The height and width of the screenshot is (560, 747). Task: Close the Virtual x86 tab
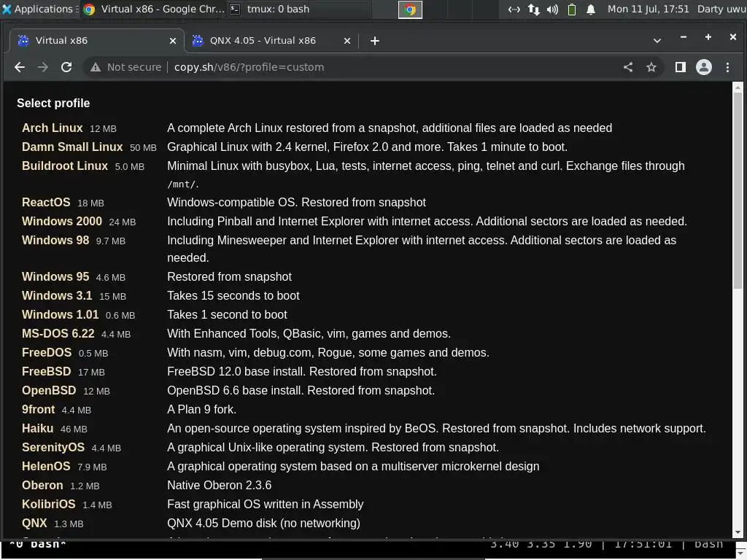coord(172,41)
